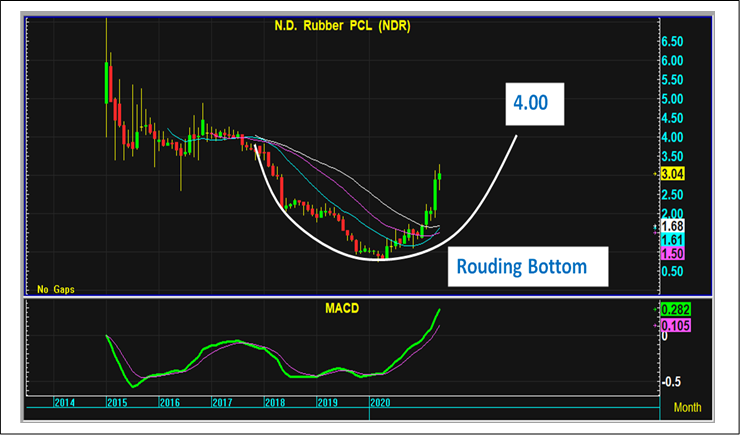Click the Month timeframe label
The width and height of the screenshot is (744, 440).
point(688,407)
